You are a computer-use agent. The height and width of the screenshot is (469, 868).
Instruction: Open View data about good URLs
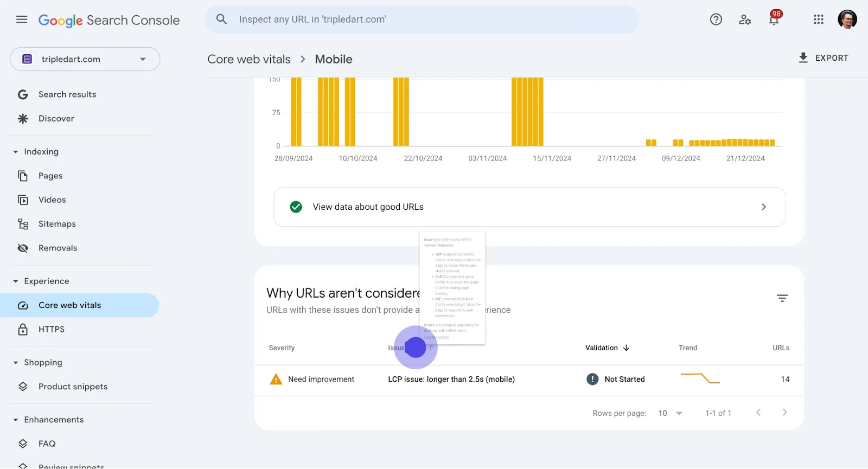tap(529, 207)
